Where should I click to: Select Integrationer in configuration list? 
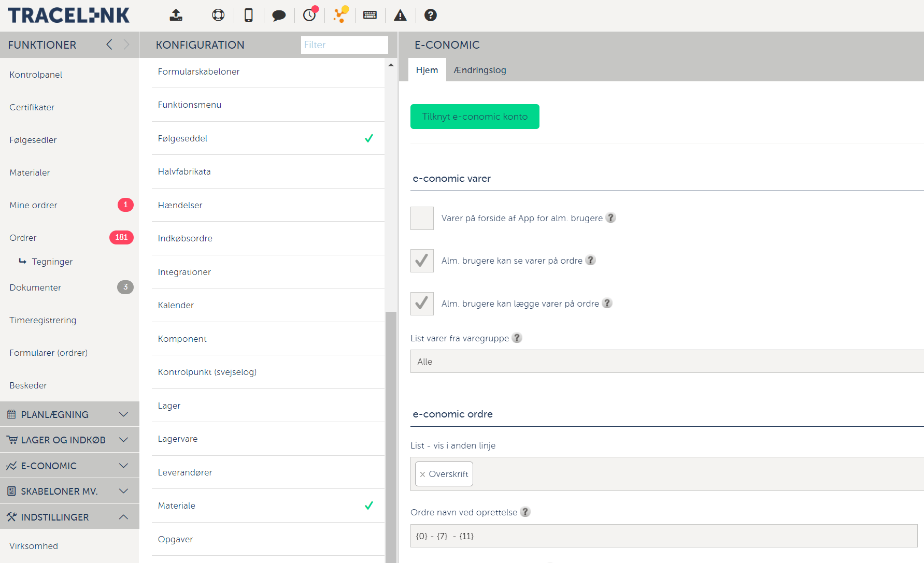point(184,272)
